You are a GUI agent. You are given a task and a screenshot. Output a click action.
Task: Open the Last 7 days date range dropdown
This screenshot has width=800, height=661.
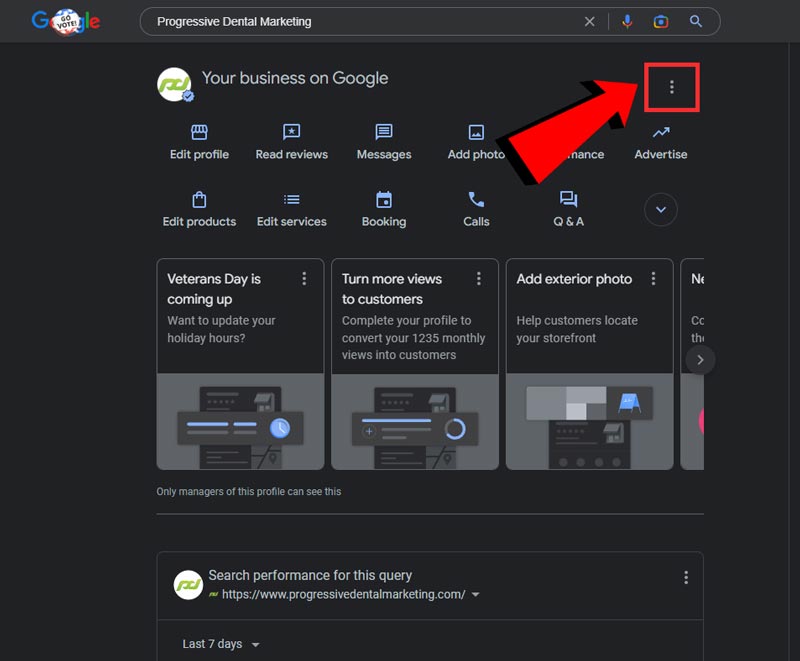tap(221, 644)
